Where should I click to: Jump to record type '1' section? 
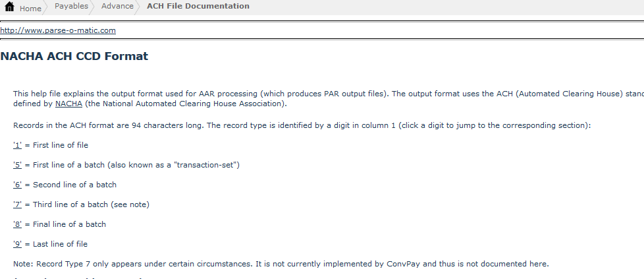tap(18, 145)
